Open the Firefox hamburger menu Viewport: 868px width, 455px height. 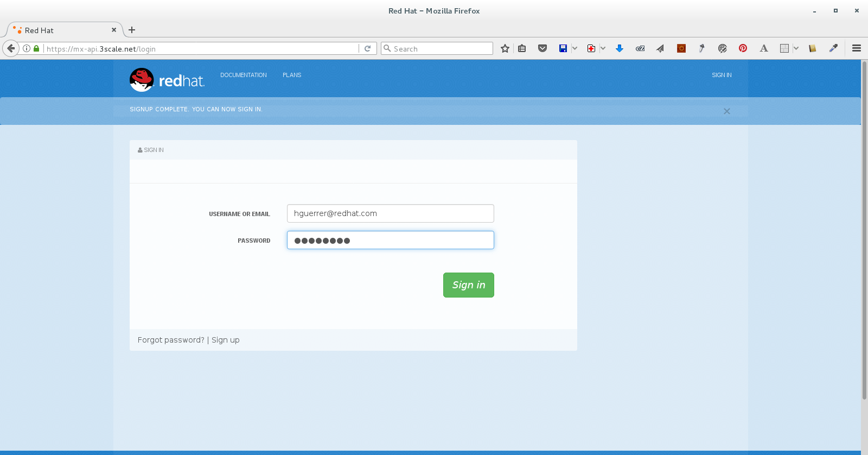(857, 48)
